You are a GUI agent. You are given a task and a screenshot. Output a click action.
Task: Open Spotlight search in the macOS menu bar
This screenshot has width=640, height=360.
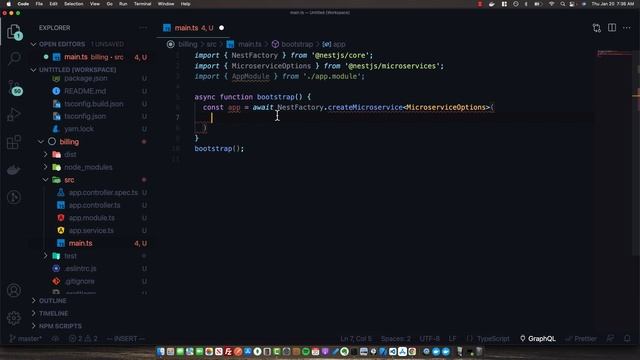[x=562, y=4]
